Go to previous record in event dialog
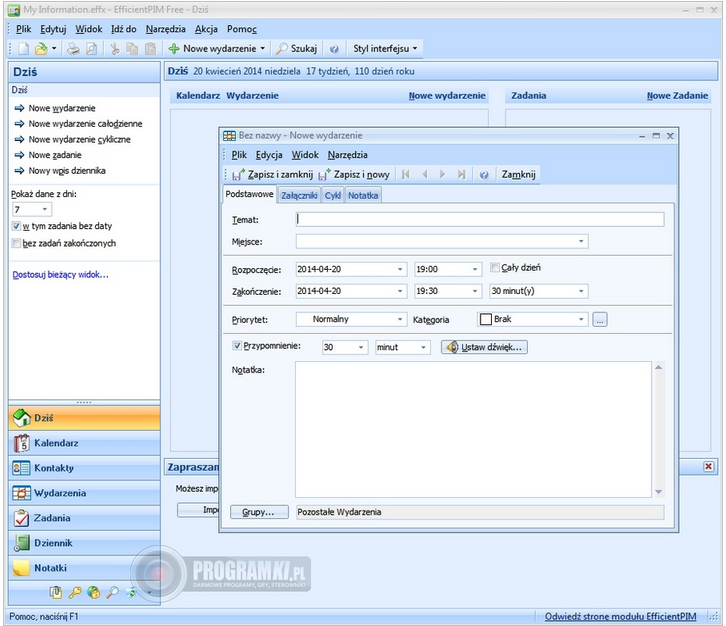The height and width of the screenshot is (626, 726). coord(425,174)
